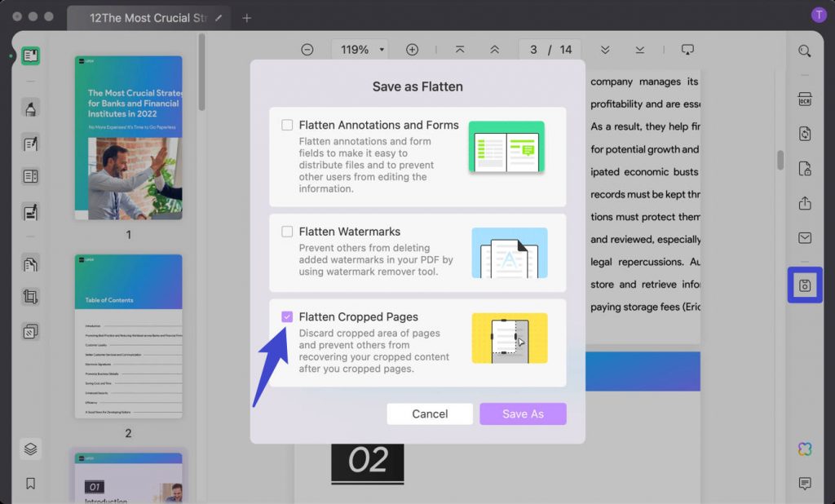Open the Send by Email tool

tap(805, 238)
